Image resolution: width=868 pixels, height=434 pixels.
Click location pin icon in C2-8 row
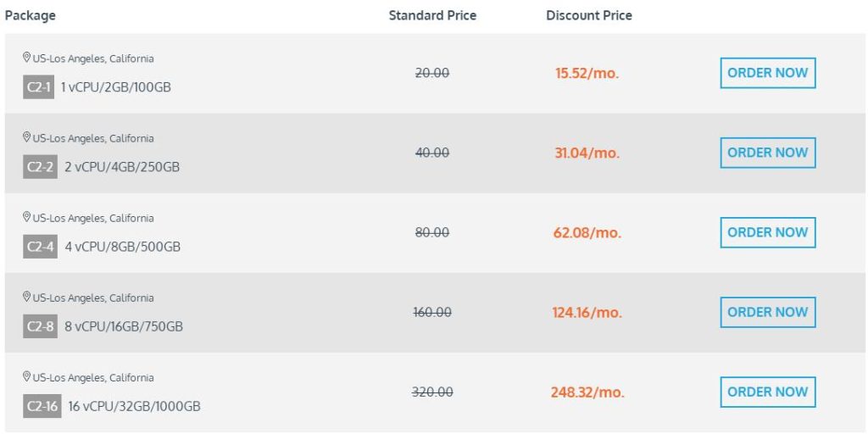[26, 297]
